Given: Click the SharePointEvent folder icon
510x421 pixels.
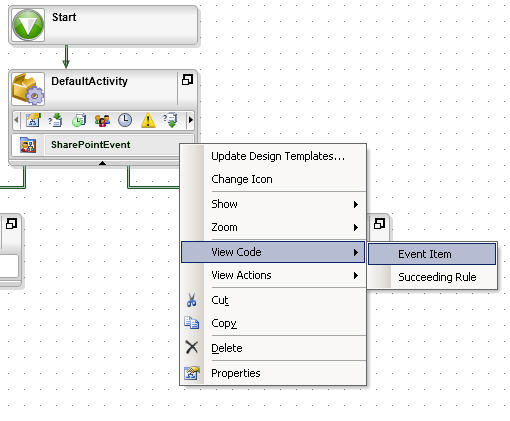Looking at the screenshot, I should [x=28, y=145].
